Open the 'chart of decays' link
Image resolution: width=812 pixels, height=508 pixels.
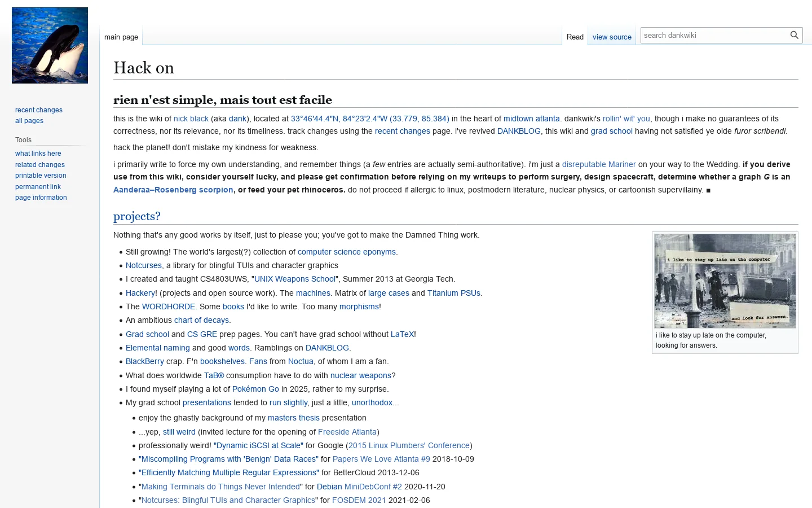pyautogui.click(x=201, y=320)
